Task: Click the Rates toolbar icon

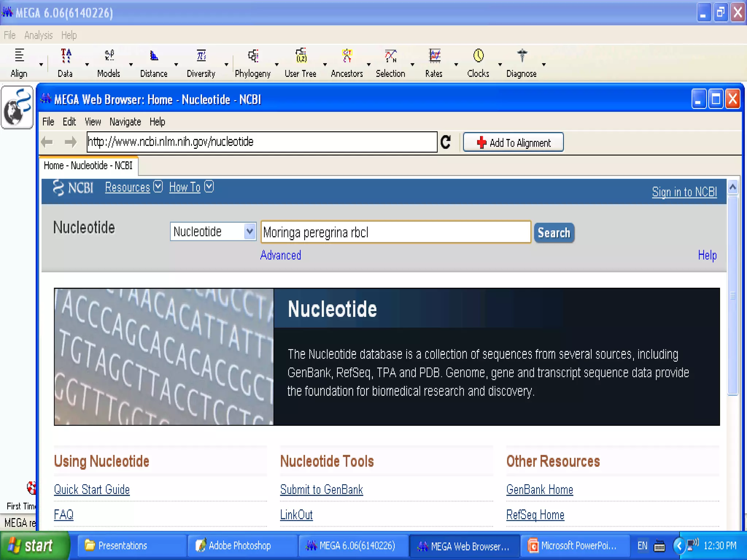Action: 434,63
